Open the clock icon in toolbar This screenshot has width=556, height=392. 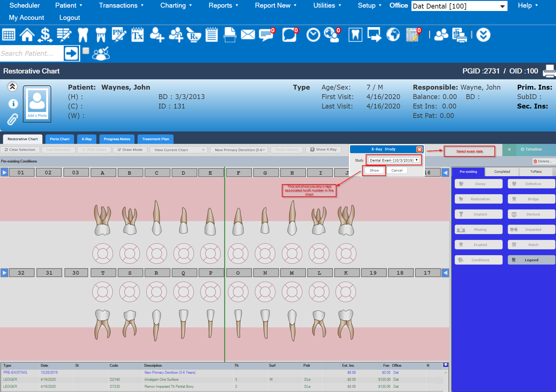[313, 35]
